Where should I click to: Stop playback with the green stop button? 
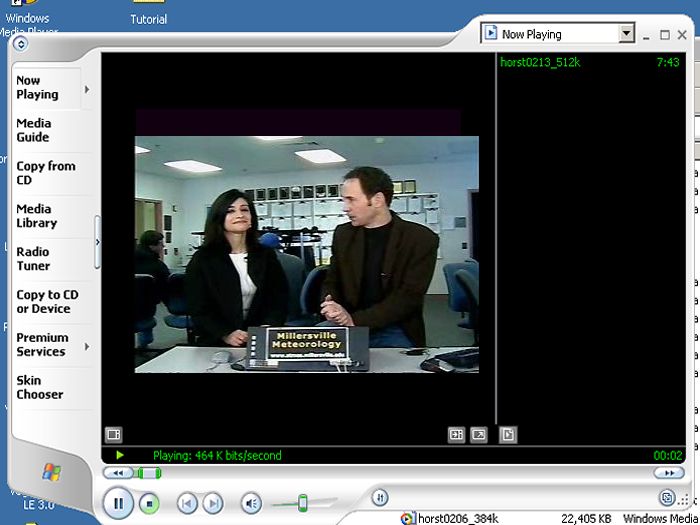[149, 504]
